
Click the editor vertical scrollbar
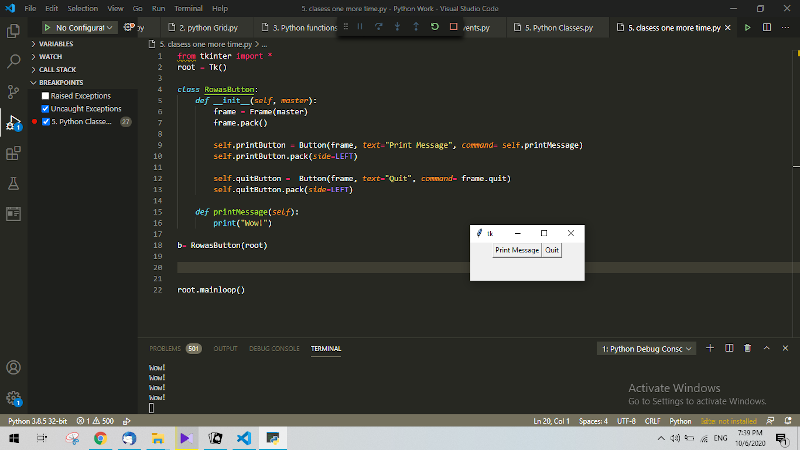tap(796, 194)
